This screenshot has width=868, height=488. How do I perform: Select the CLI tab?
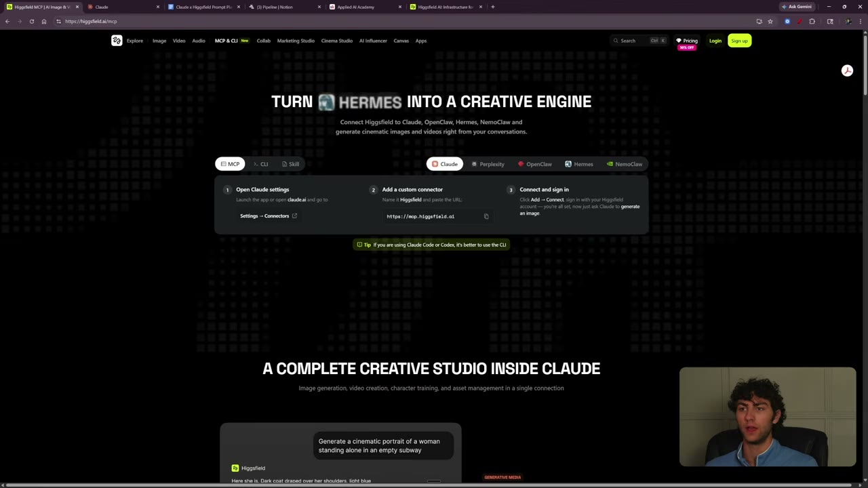[x=260, y=164]
